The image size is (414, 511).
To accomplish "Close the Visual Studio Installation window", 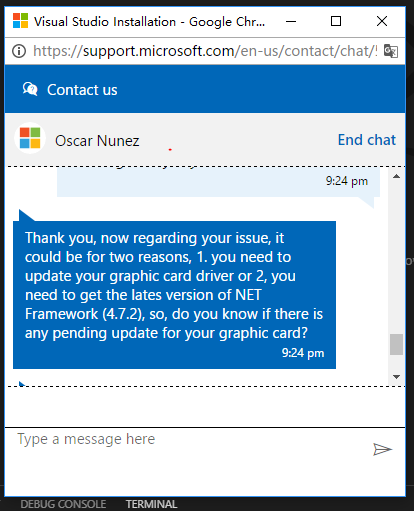I will pos(382,21).
